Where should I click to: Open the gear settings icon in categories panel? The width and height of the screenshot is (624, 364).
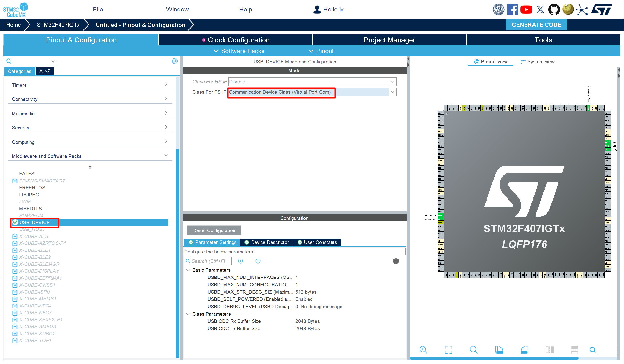pyautogui.click(x=175, y=61)
